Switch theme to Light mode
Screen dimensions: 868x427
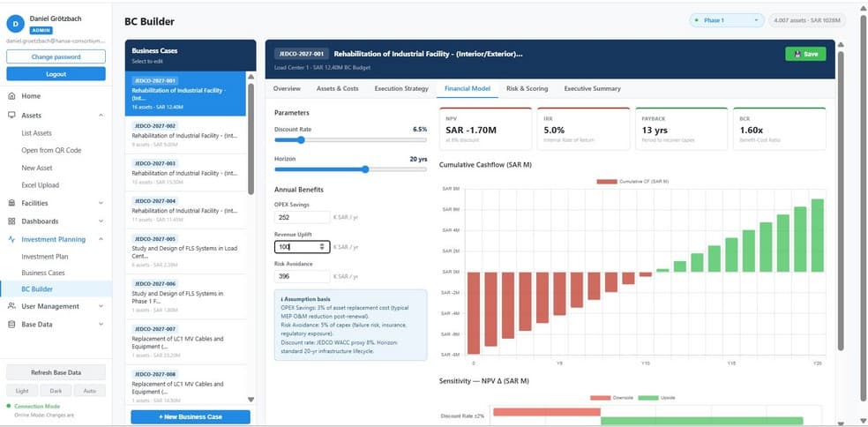(22, 391)
